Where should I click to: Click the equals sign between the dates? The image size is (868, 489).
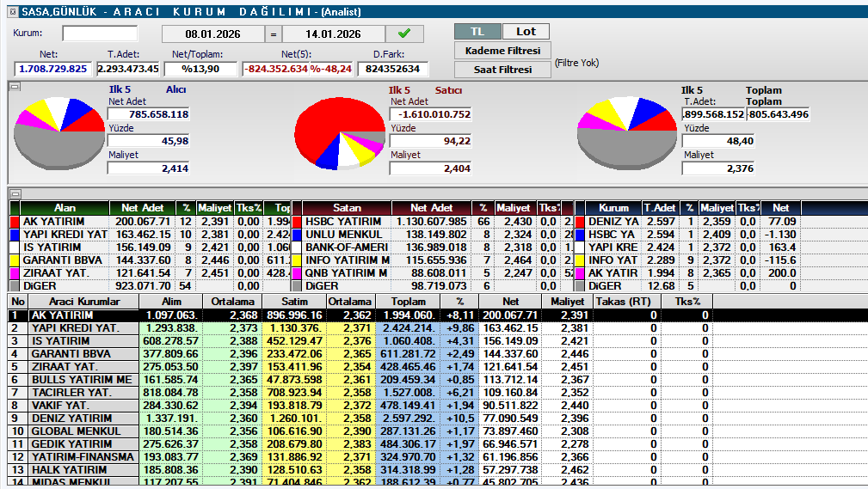(274, 34)
